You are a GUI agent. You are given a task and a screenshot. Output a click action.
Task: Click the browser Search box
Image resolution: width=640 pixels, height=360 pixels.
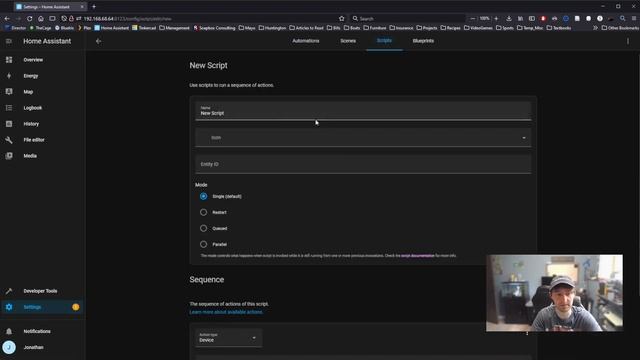point(408,18)
